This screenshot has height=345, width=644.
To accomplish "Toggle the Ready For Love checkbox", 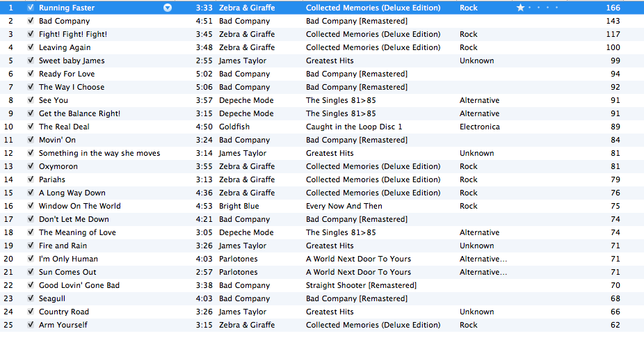I will point(31,74).
